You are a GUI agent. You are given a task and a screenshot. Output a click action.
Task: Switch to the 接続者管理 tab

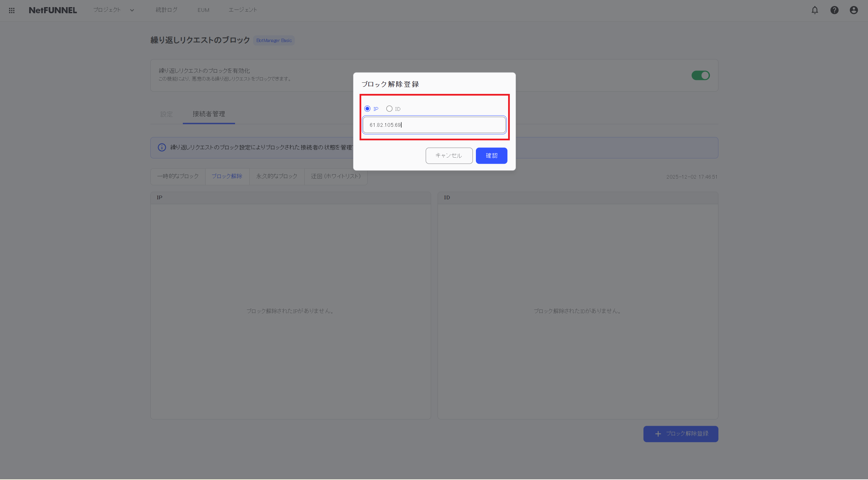[208, 114]
